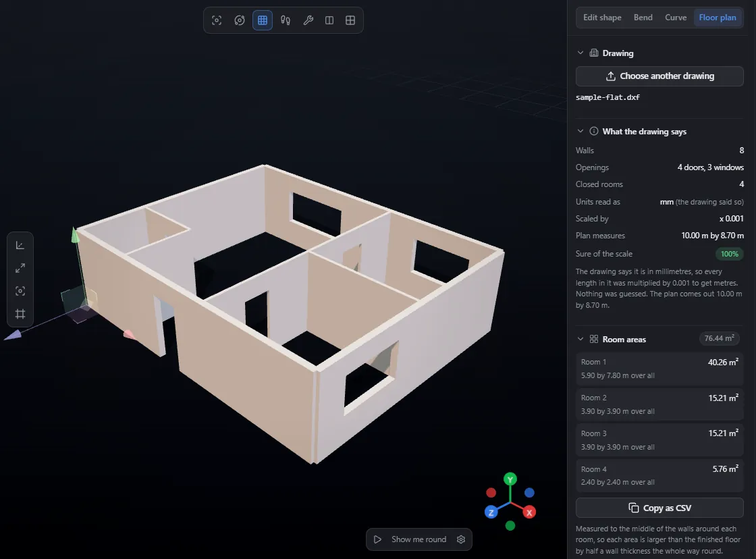Click the green Y-axis gizmo arrow
The height and width of the screenshot is (559, 756).
point(75,235)
